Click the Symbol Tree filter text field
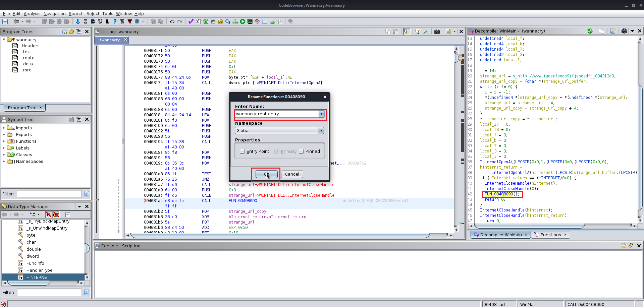This screenshot has height=307, width=644. point(49,194)
